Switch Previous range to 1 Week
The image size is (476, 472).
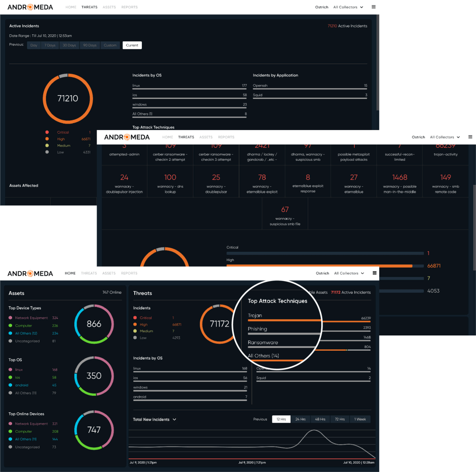click(x=360, y=419)
